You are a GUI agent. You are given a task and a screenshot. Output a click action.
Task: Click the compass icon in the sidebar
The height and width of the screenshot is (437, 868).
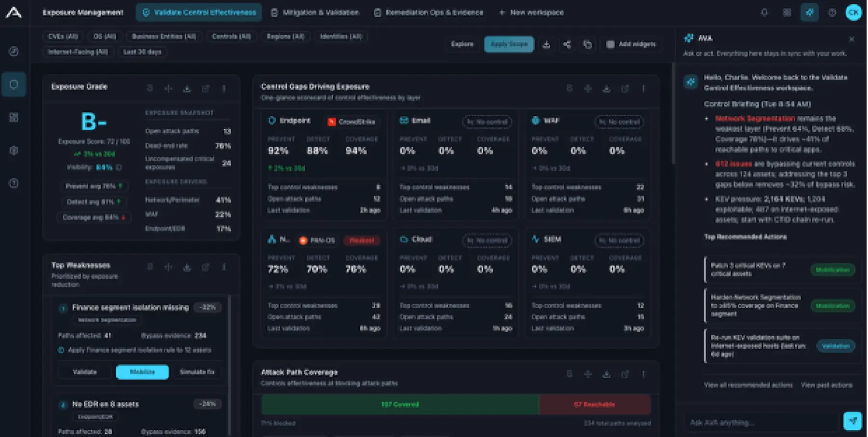(x=14, y=51)
